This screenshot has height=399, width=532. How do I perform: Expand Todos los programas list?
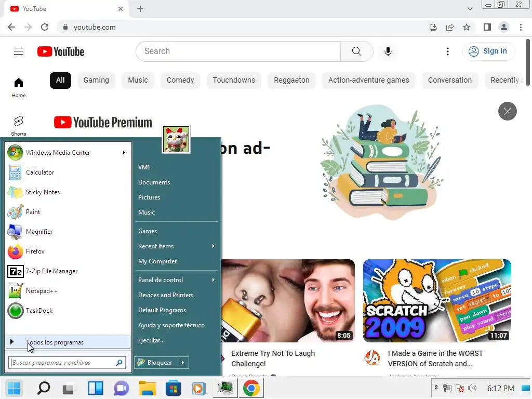pyautogui.click(x=68, y=342)
